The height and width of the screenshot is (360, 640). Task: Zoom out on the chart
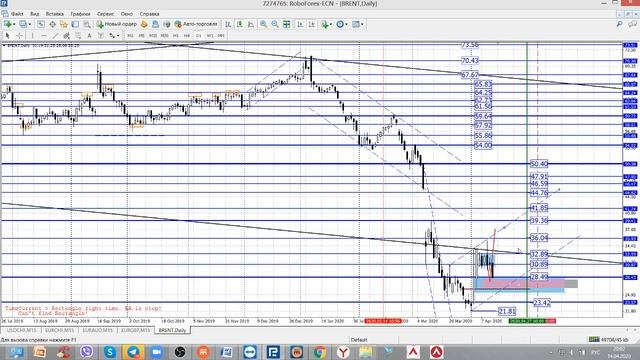click(x=275, y=24)
